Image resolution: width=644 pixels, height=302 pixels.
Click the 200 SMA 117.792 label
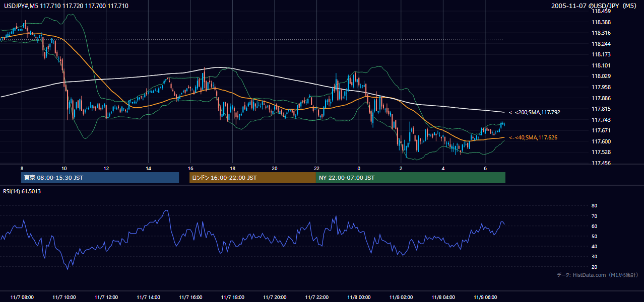click(x=535, y=113)
